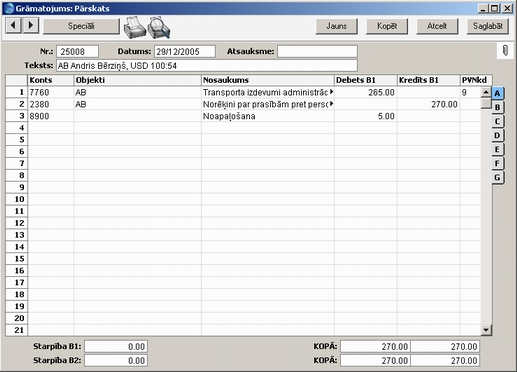Select row number 3 header
The height and width of the screenshot is (372, 517).
point(16,116)
